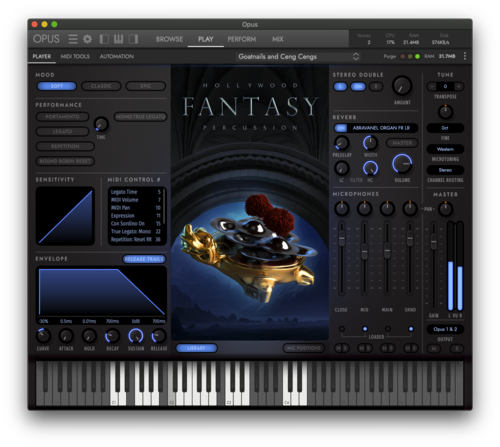Turn off the Reverb ON switch
Image resolution: width=500 pixels, height=447 pixels.
341,128
